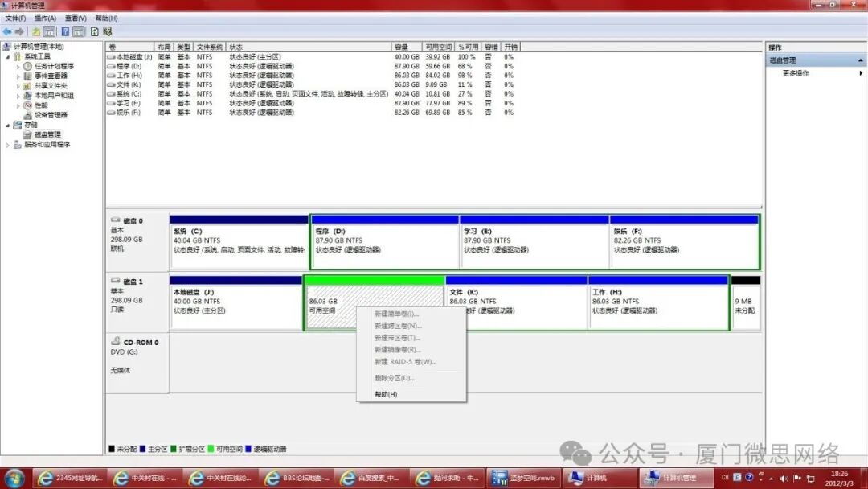The height and width of the screenshot is (489, 868).
Task: Expand the 任务计划程序 node arrow
Action: coord(18,67)
